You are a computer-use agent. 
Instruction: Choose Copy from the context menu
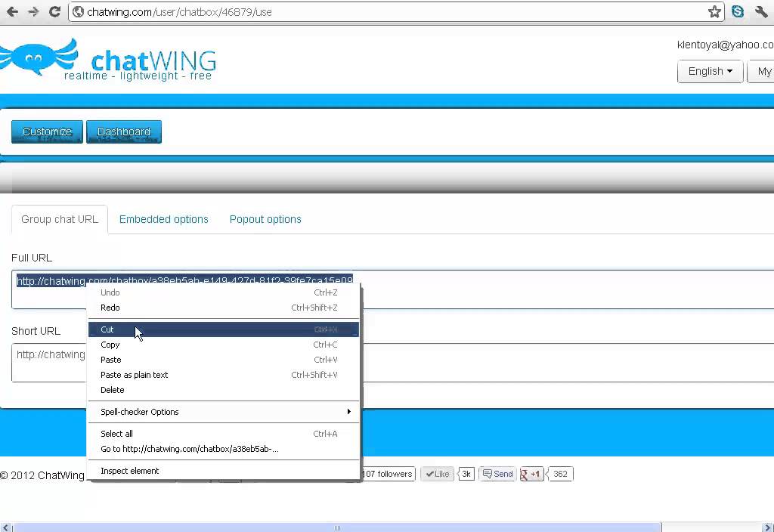point(224,345)
